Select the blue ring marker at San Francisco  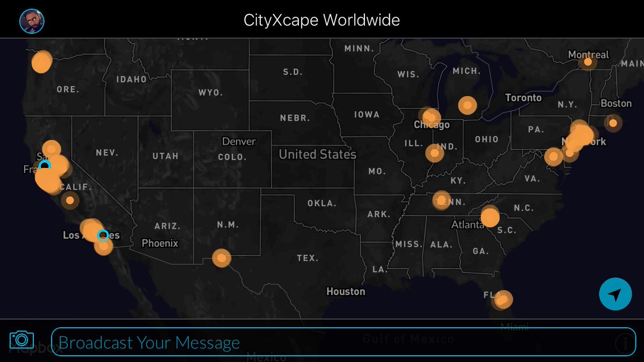click(45, 165)
